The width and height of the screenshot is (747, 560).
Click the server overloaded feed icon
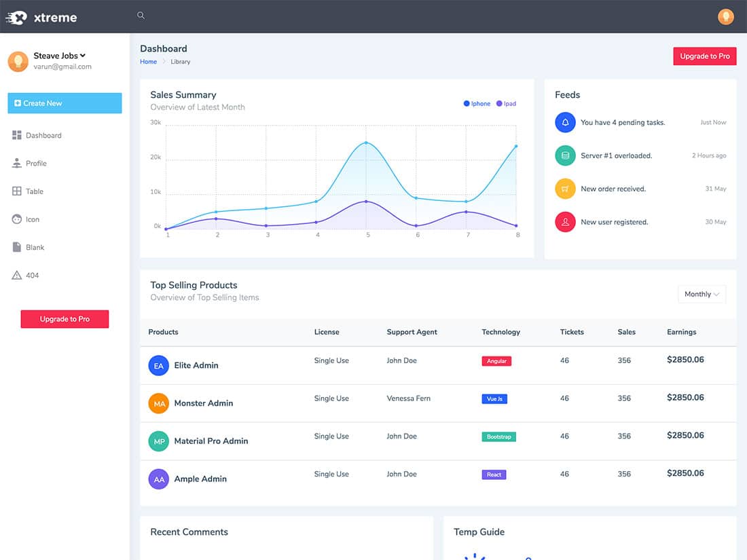[x=565, y=155]
